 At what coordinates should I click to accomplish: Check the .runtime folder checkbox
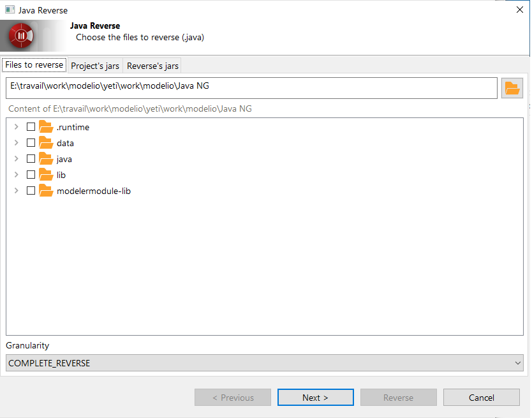31,126
